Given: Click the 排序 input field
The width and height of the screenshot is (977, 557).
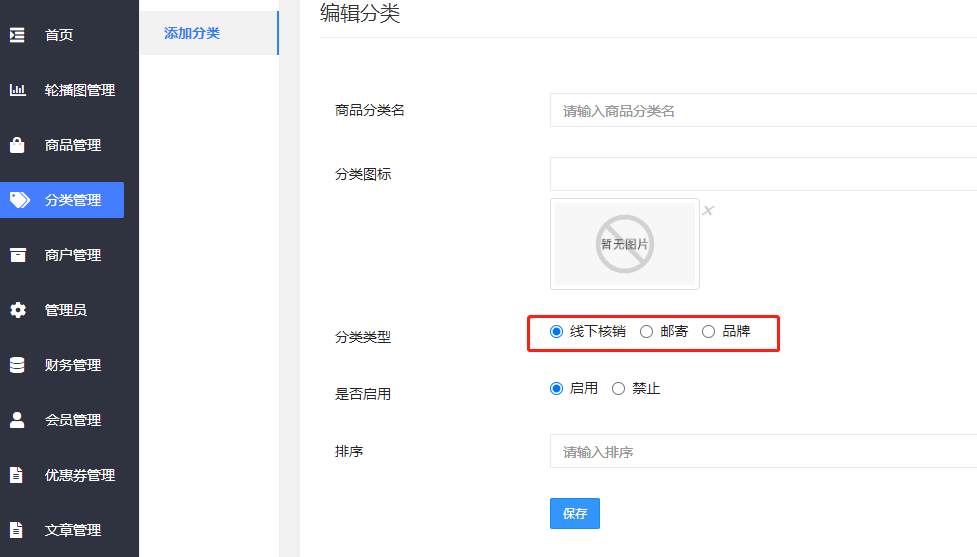Looking at the screenshot, I should click(x=763, y=451).
